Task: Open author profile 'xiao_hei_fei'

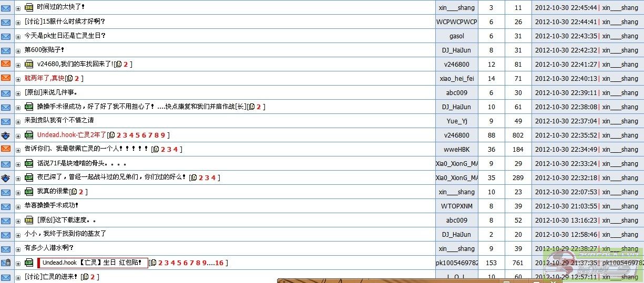Action: tap(456, 78)
